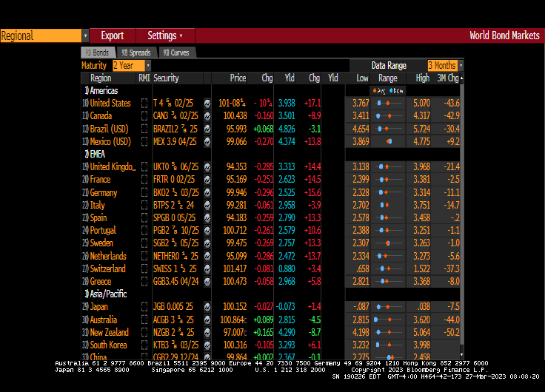Open chart icon for Japan JGB 0.005 bond
The height and width of the screenshot is (392, 545).
tap(207, 307)
